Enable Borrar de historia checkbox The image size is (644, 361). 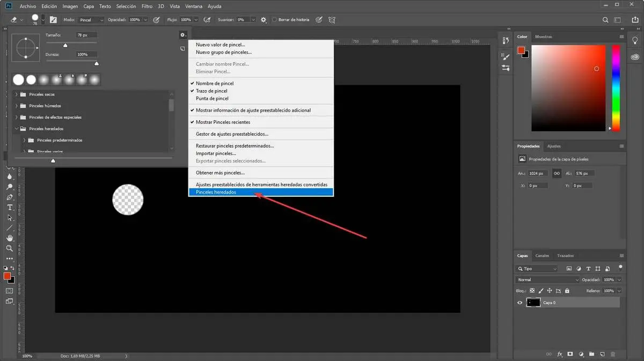(274, 20)
